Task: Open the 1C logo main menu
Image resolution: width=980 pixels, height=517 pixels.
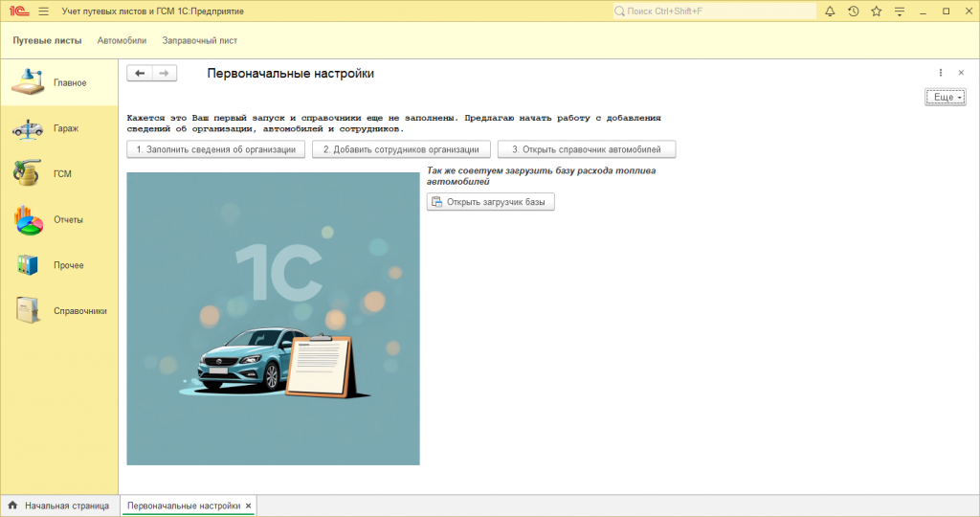Action: tap(19, 11)
